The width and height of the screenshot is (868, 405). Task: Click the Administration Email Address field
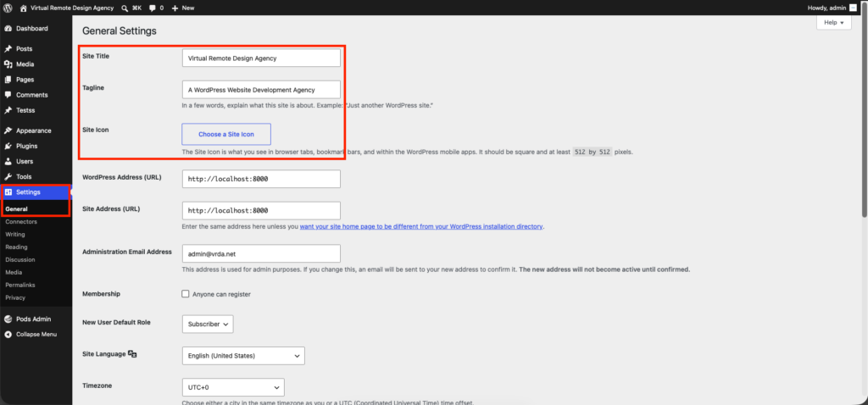[261, 254]
